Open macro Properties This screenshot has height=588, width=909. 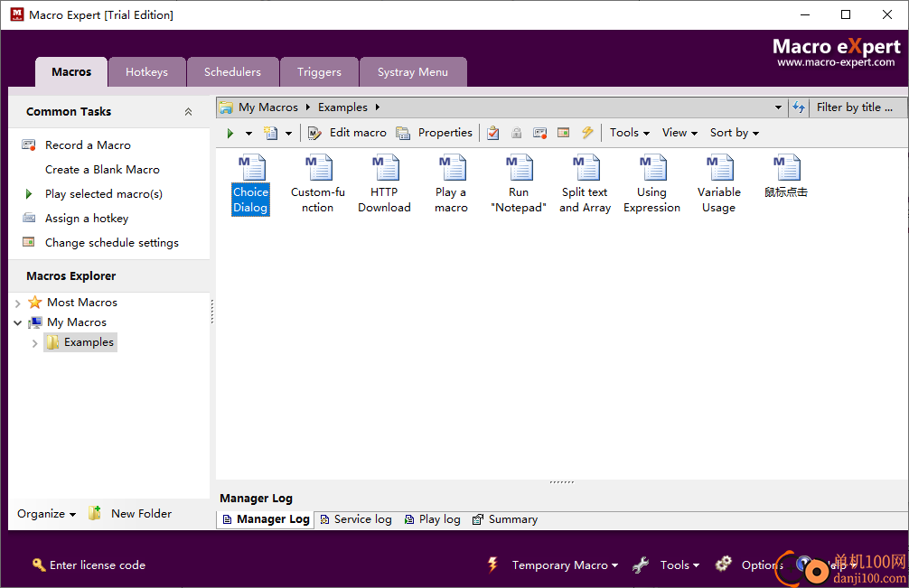tap(435, 133)
